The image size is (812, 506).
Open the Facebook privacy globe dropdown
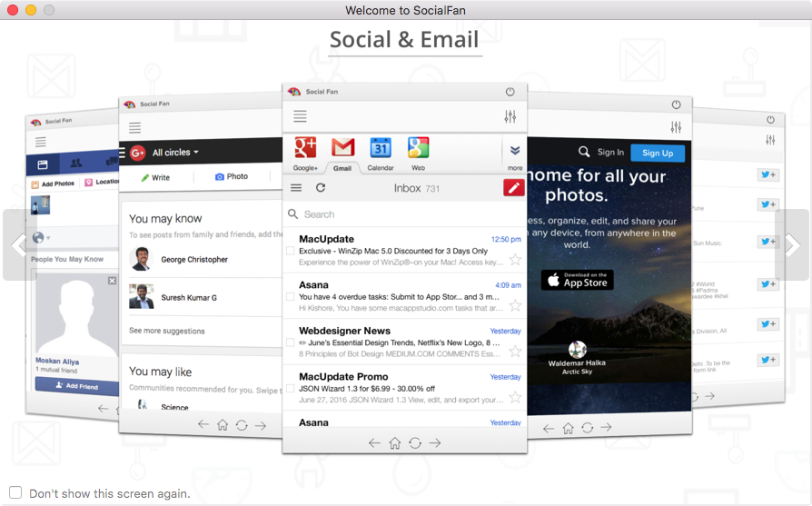(41, 238)
